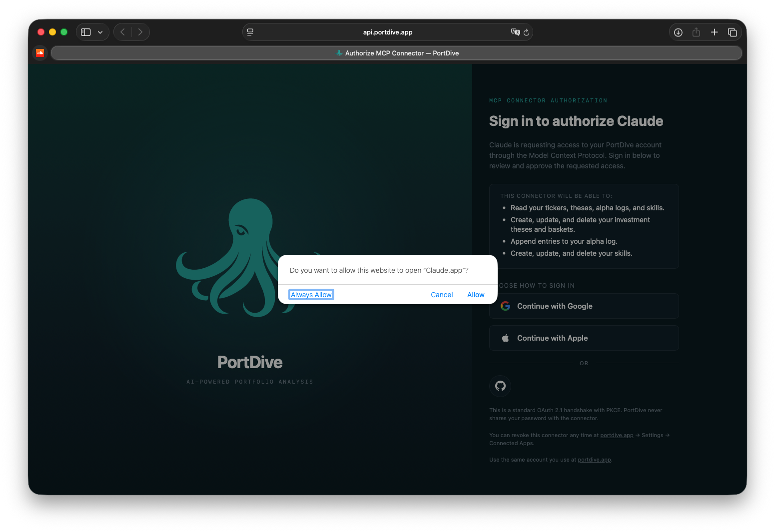The height and width of the screenshot is (532, 775).
Task: Click 'Claude is requesting access' description paragraph
Action: [575, 155]
